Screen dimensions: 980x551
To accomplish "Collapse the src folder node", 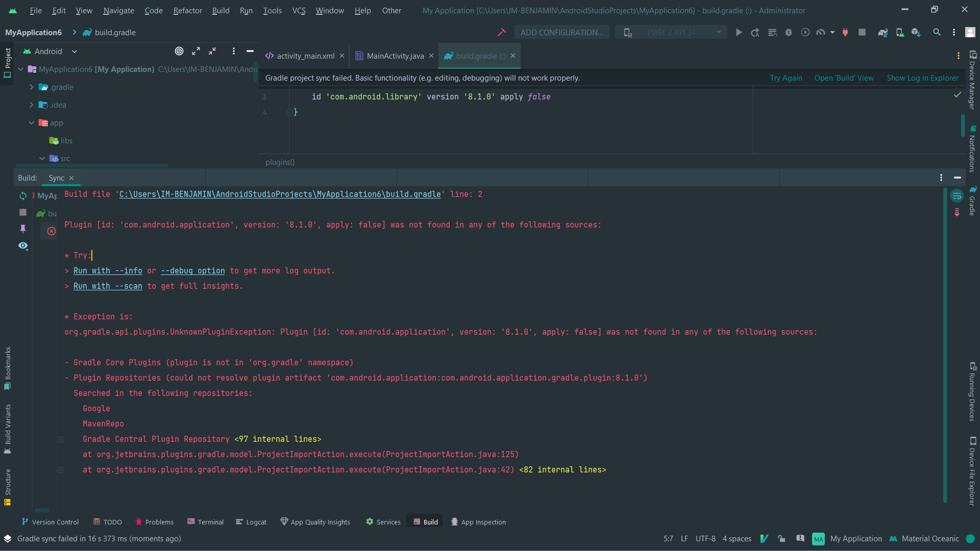I will coord(42,158).
